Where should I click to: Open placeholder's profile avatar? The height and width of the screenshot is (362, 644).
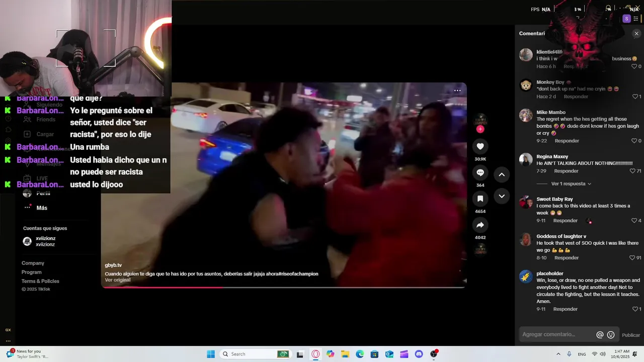pyautogui.click(x=526, y=277)
